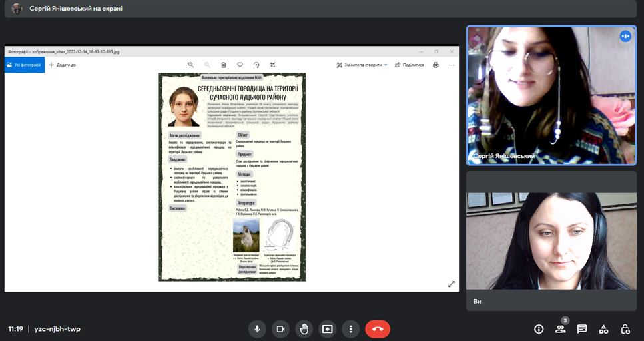The height and width of the screenshot is (341, 644).
Task: Show the participants people panel
Action: 560,329
